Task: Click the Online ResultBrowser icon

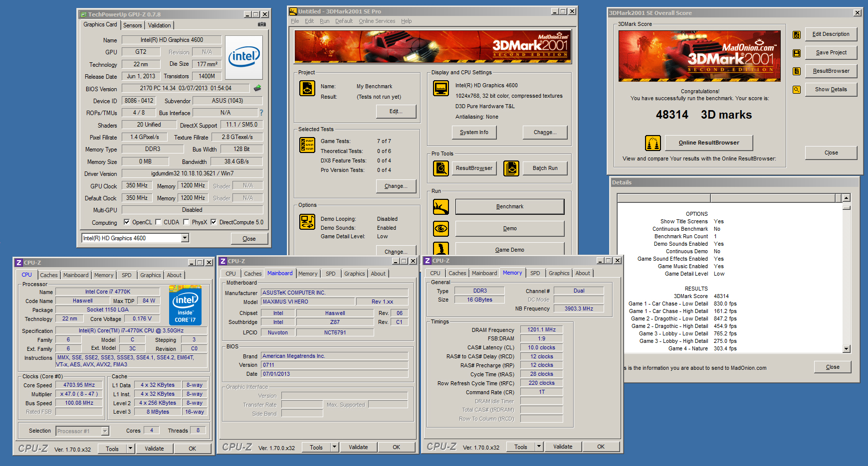Action: 653,143
